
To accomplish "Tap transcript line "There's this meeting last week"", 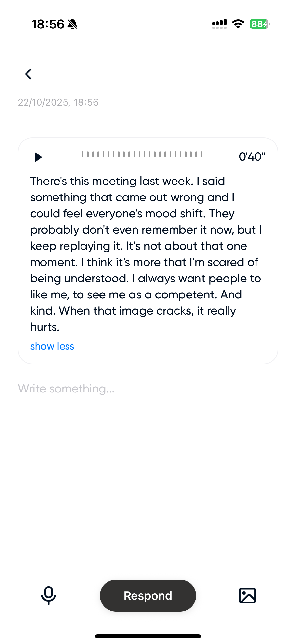I will click(112, 181).
